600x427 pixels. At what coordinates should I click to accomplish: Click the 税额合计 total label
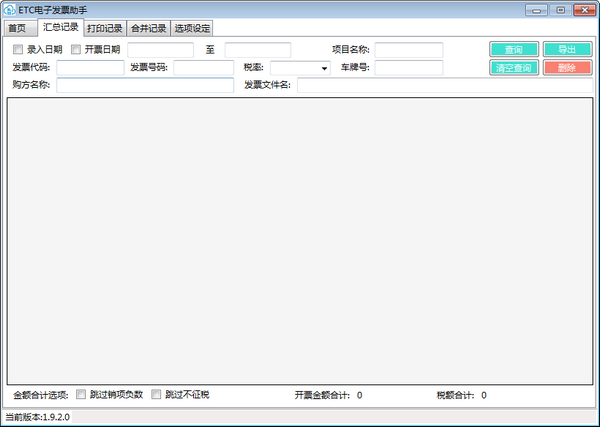(455, 395)
